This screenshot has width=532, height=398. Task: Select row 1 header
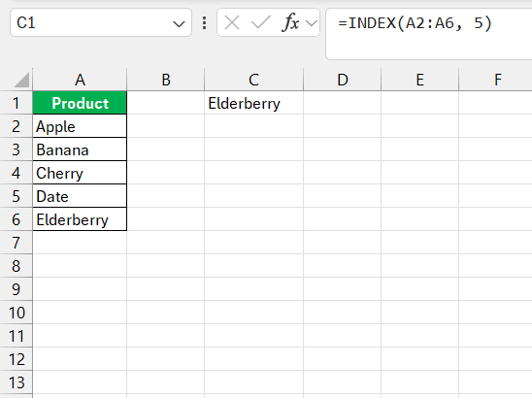click(x=16, y=103)
